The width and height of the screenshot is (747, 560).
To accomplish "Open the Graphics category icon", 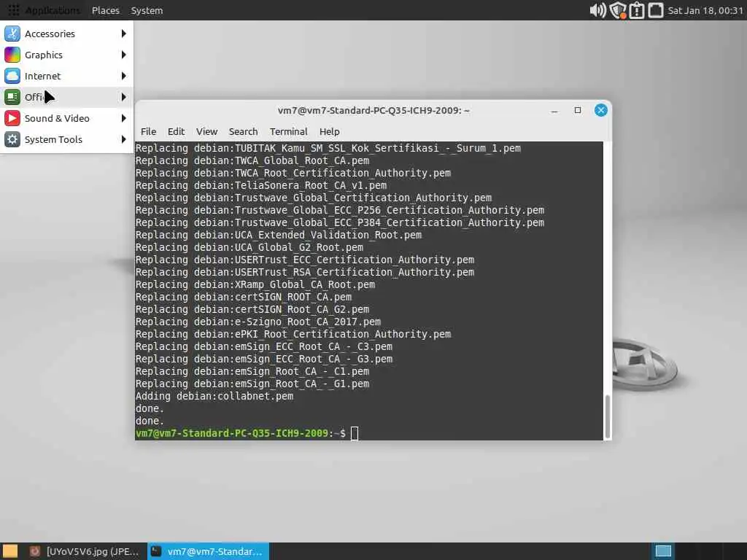I will click(x=12, y=55).
